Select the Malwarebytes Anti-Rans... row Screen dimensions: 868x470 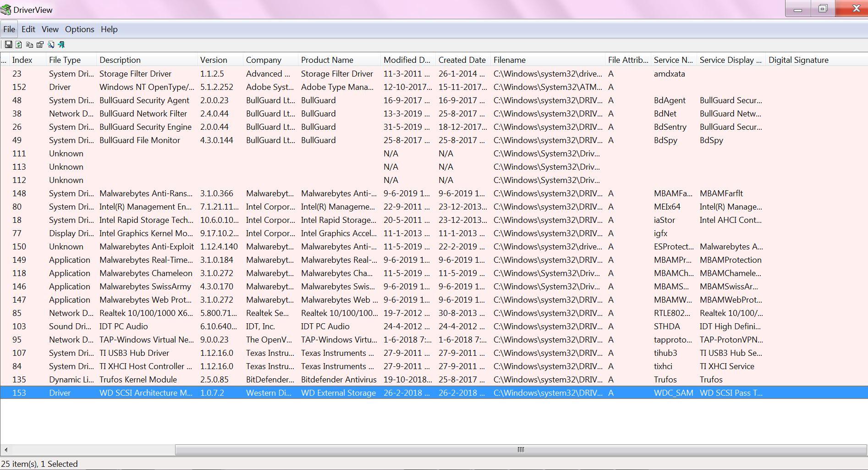[x=434, y=194]
